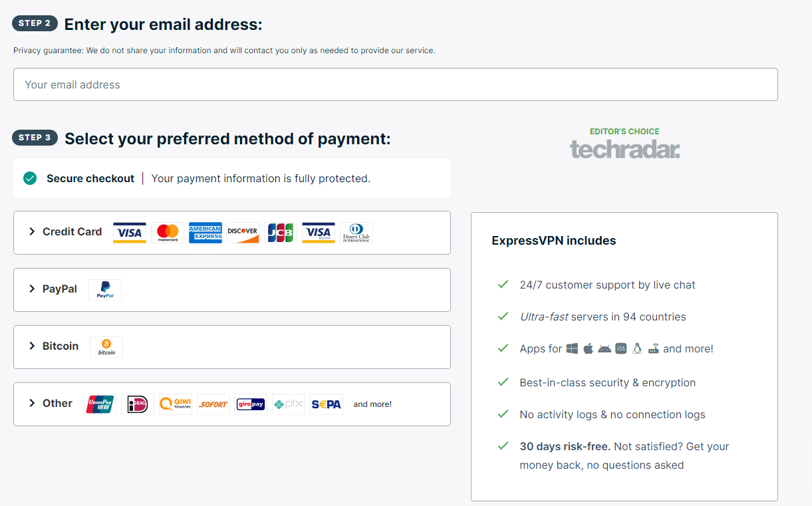The width and height of the screenshot is (812, 506).
Task: Click the American Express card icon
Action: coord(205,233)
